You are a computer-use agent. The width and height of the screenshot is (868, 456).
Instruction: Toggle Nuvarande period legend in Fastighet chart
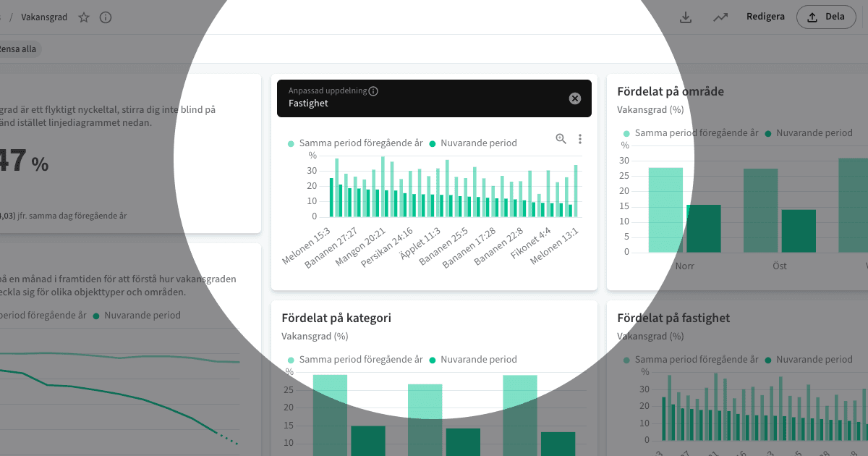[x=473, y=143]
